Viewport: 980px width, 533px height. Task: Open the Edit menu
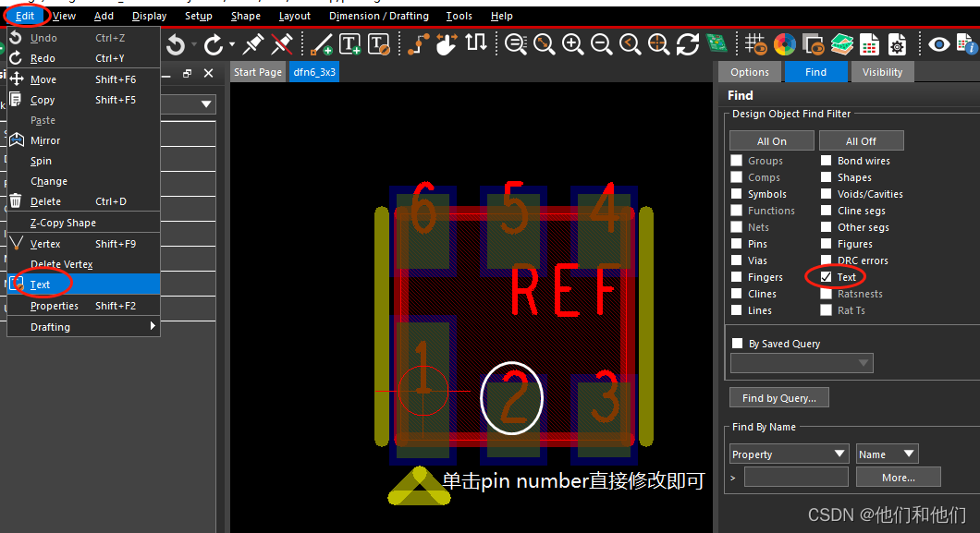(25, 16)
